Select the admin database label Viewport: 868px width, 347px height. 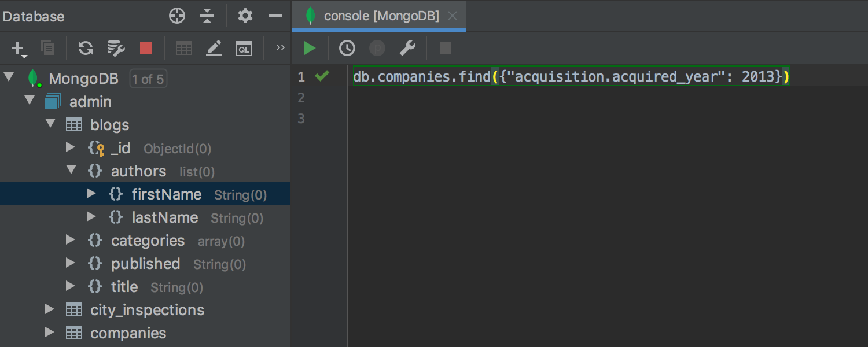90,102
